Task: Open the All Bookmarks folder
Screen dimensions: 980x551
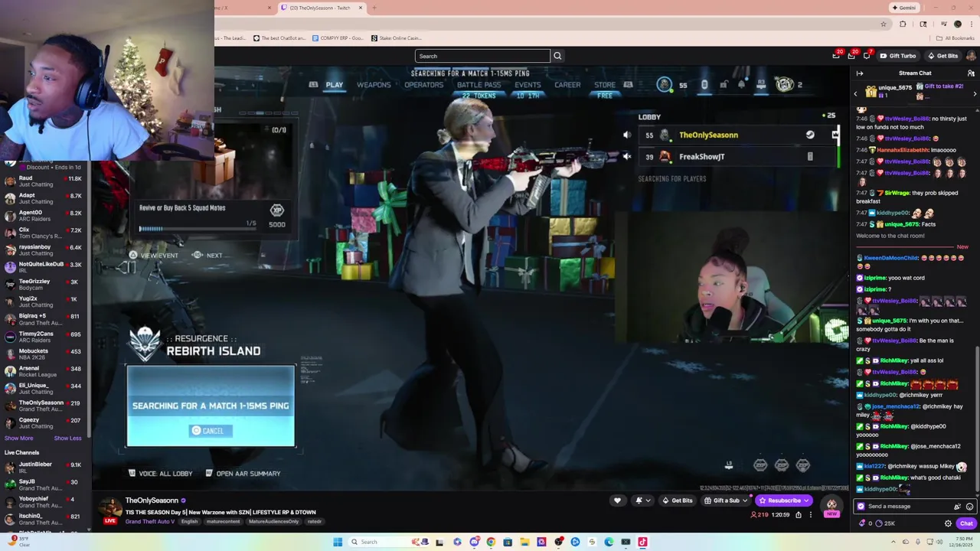Action: point(955,38)
